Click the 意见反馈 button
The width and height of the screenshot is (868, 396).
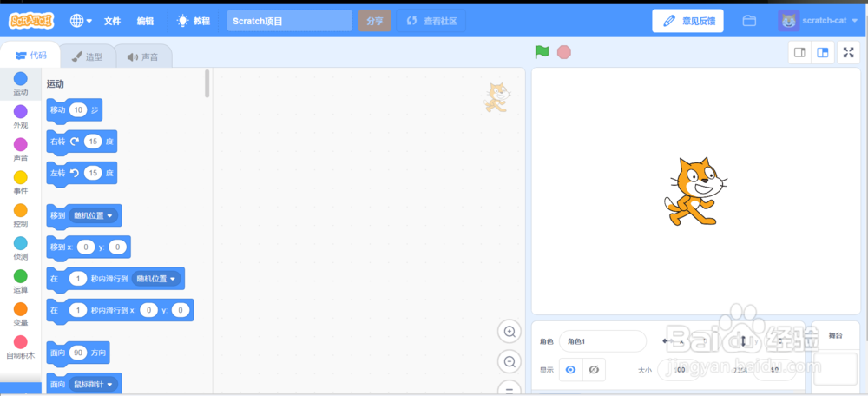[687, 21]
